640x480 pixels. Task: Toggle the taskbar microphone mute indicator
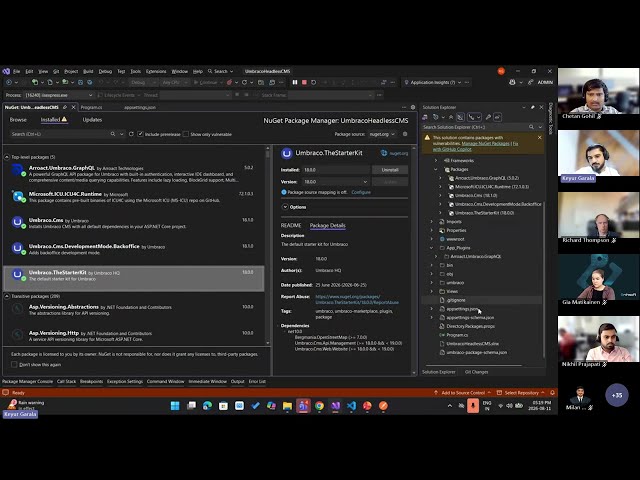(473, 406)
